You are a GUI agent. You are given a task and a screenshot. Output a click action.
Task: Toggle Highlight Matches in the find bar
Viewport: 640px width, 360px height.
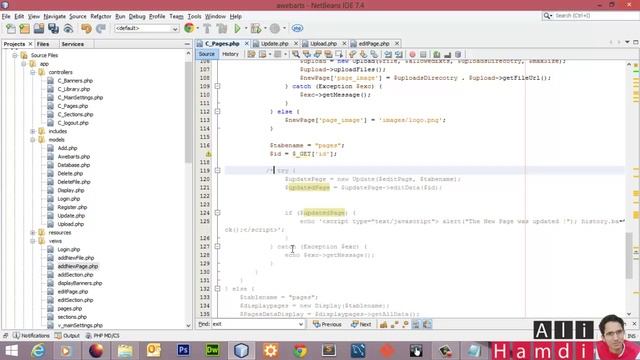pos(416,324)
